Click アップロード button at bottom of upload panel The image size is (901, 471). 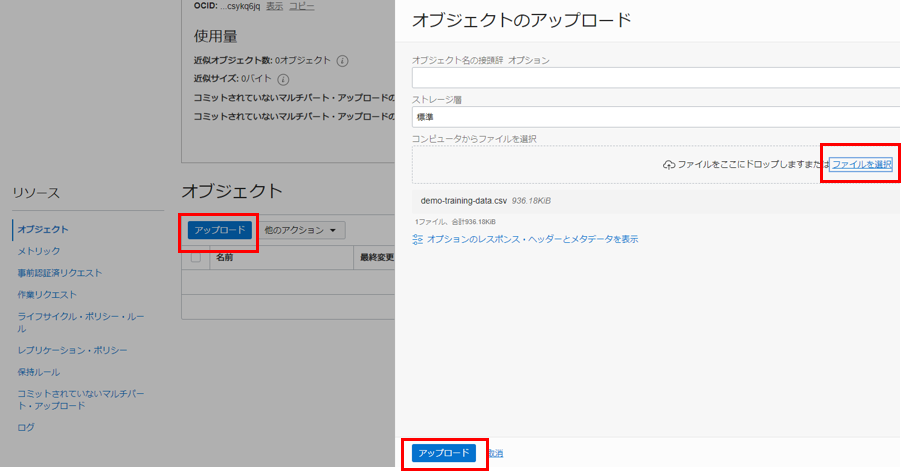tap(443, 453)
